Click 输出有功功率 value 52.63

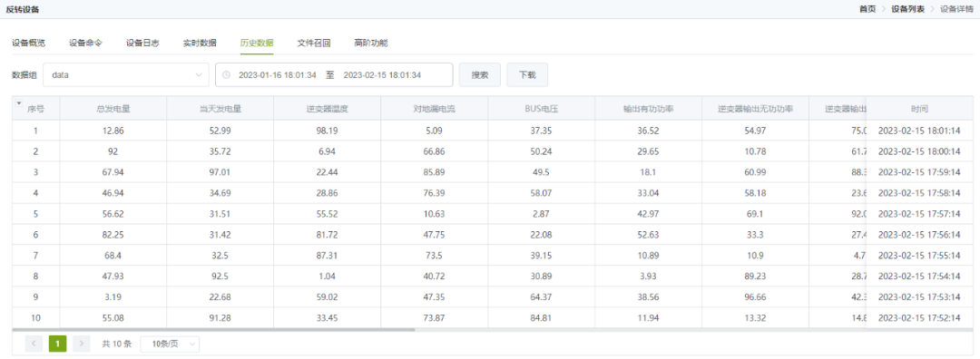tap(648, 234)
